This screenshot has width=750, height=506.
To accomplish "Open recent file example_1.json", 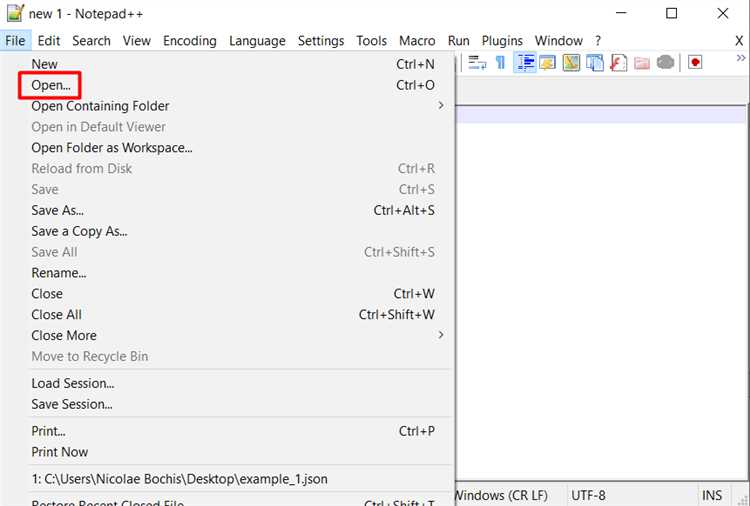I will tap(180, 479).
